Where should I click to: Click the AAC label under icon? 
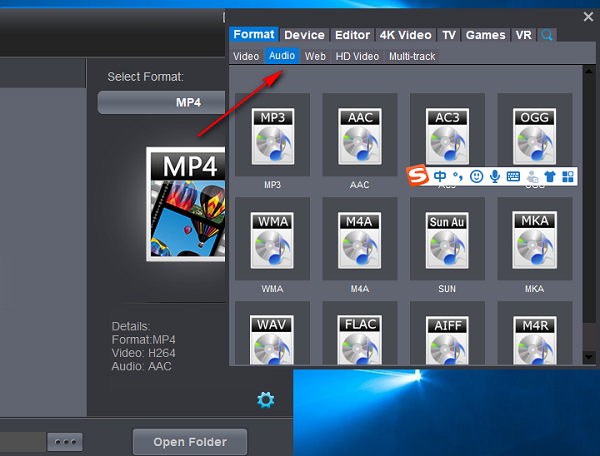[x=360, y=185]
